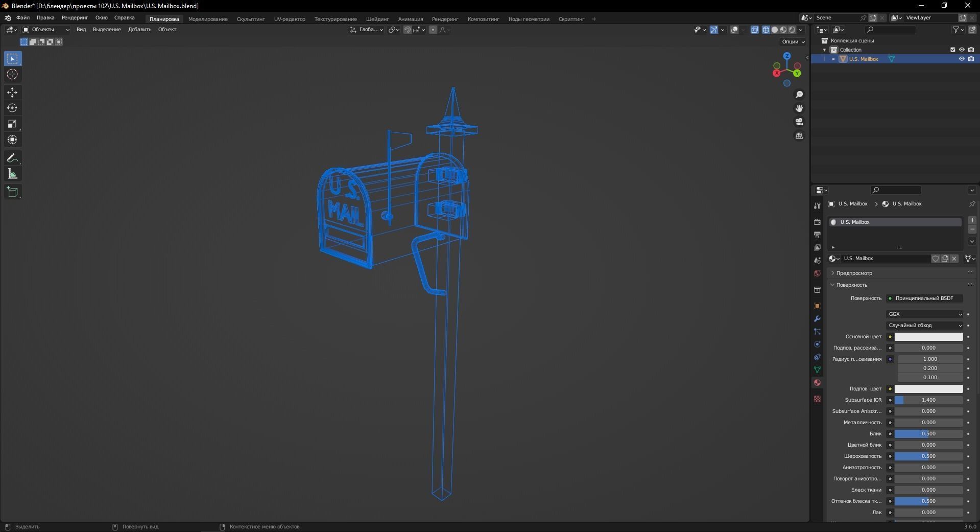
Task: Click the Принципиальный BSDF surface button
Action: point(925,298)
